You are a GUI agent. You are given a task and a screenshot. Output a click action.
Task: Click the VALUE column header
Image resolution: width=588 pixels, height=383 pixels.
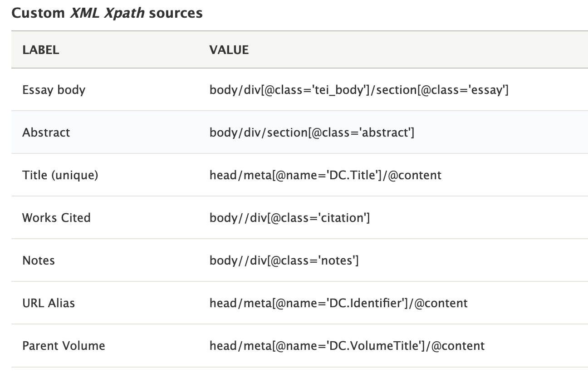[229, 50]
